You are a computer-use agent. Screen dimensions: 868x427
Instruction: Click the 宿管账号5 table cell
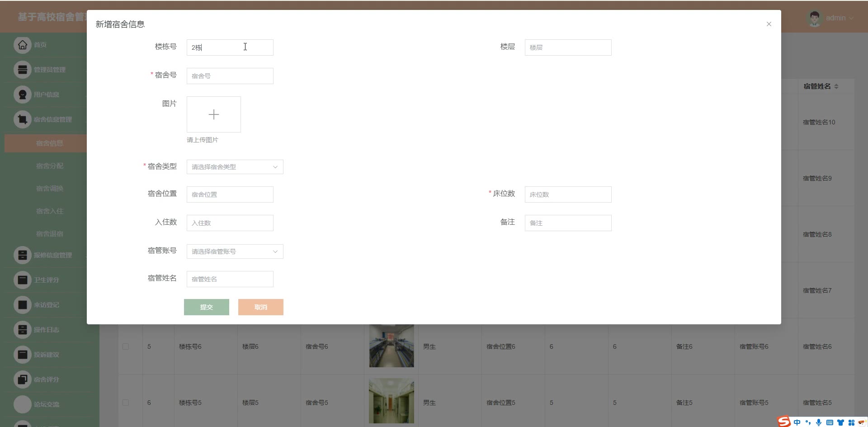[x=754, y=403]
